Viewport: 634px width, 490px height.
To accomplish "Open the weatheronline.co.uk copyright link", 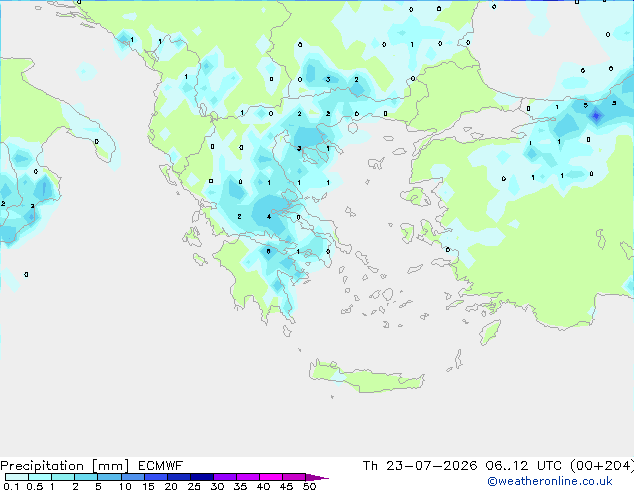I will [x=550, y=481].
